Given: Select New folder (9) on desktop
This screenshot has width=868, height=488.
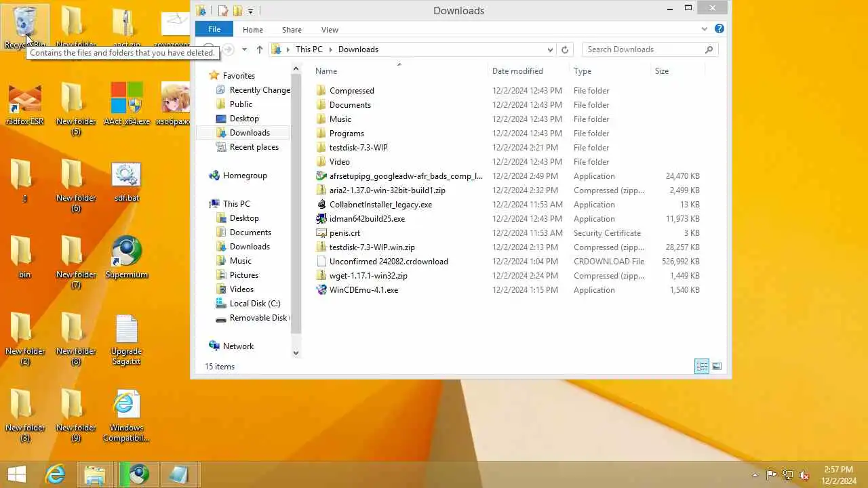Looking at the screenshot, I should click(x=76, y=416).
